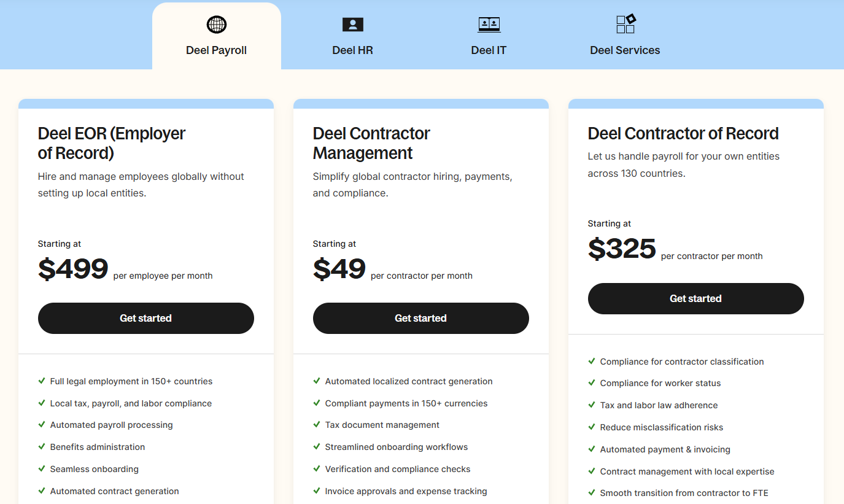This screenshot has height=504, width=844.
Task: Get started with Contractor of Record
Action: (696, 298)
